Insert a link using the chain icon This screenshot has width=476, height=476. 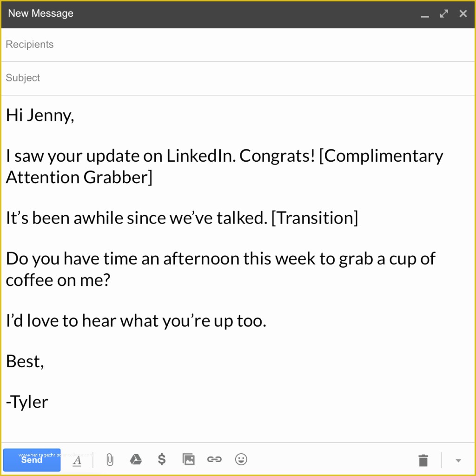(214, 459)
